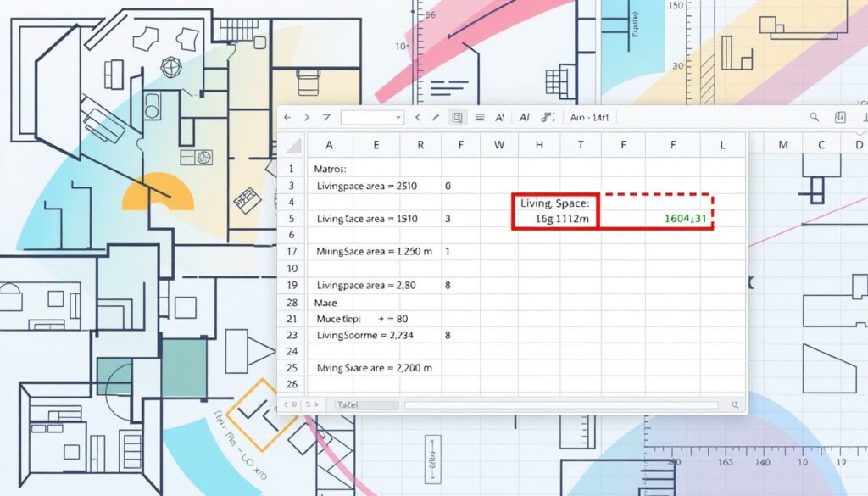Select column R header
The height and width of the screenshot is (496, 868).
click(x=420, y=145)
